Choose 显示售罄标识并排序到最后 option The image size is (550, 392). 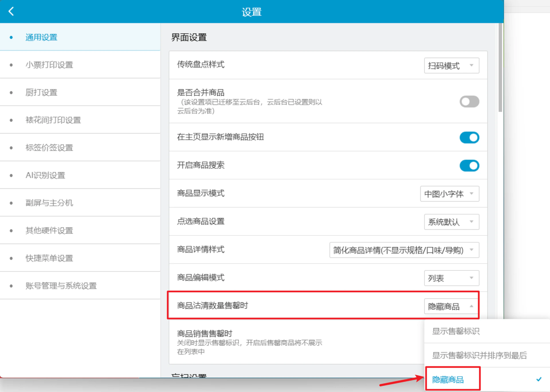487,355
